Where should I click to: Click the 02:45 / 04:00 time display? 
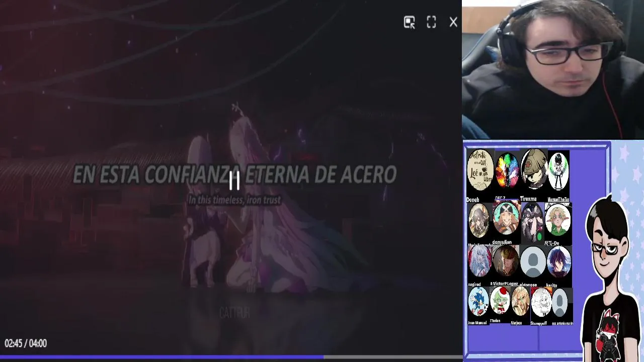[26, 343]
